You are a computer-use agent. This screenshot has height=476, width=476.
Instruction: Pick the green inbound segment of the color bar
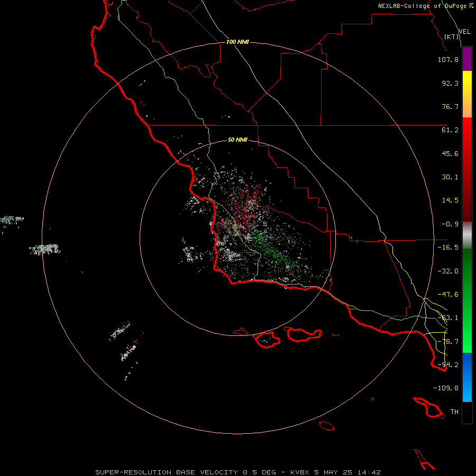click(467, 300)
